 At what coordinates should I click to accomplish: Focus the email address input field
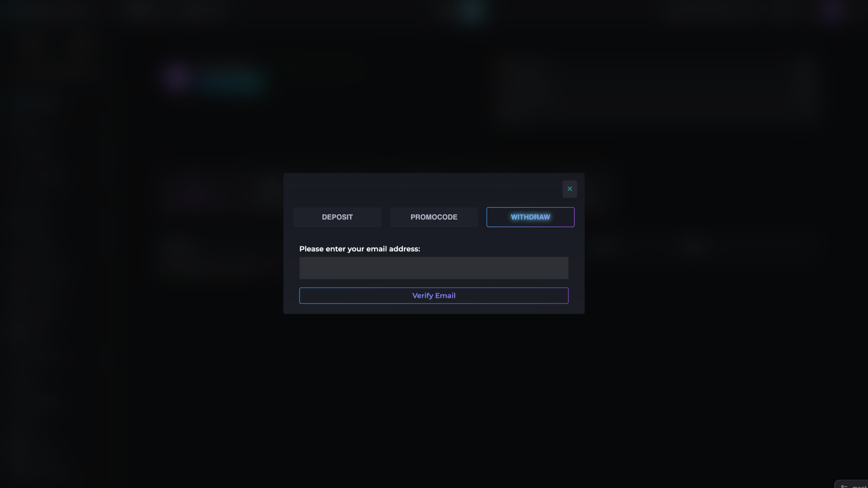(x=434, y=268)
